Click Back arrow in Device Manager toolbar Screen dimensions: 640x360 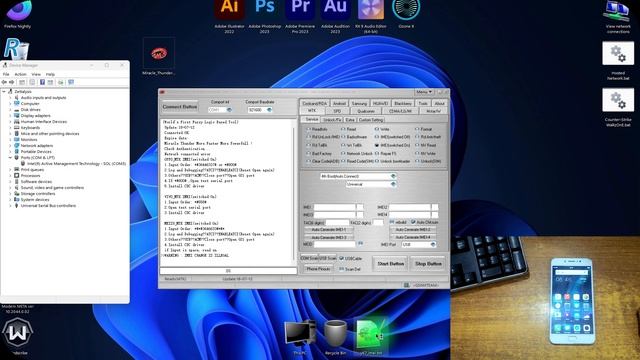pos(4,82)
